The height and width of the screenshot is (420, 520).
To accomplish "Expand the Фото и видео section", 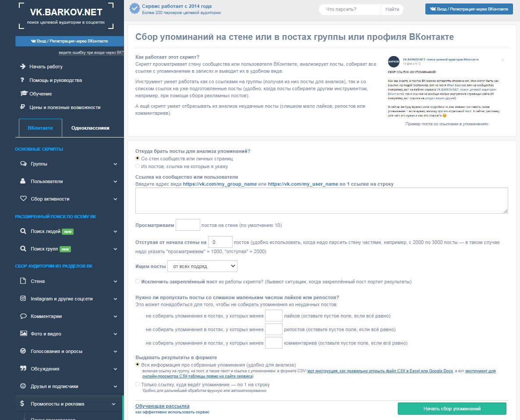I will pyautogui.click(x=115, y=334).
